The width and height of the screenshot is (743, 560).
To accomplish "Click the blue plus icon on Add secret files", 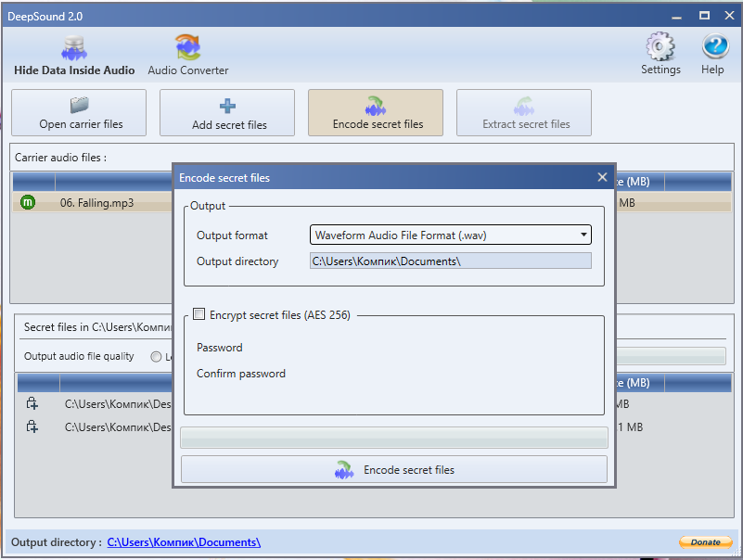I will point(227,106).
